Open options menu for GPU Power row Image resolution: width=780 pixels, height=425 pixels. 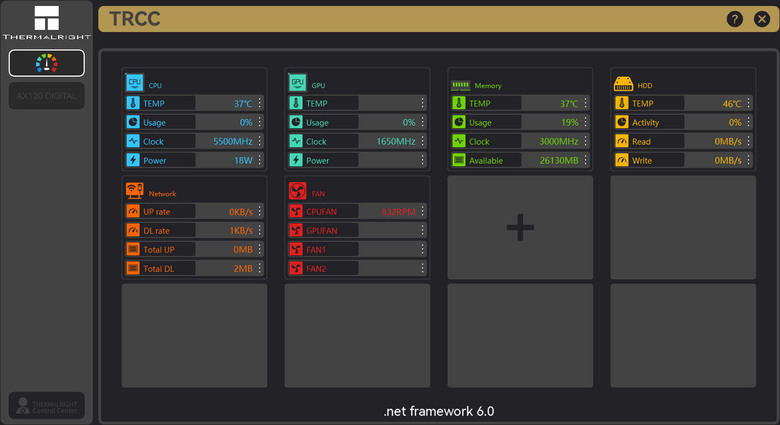coord(423,160)
